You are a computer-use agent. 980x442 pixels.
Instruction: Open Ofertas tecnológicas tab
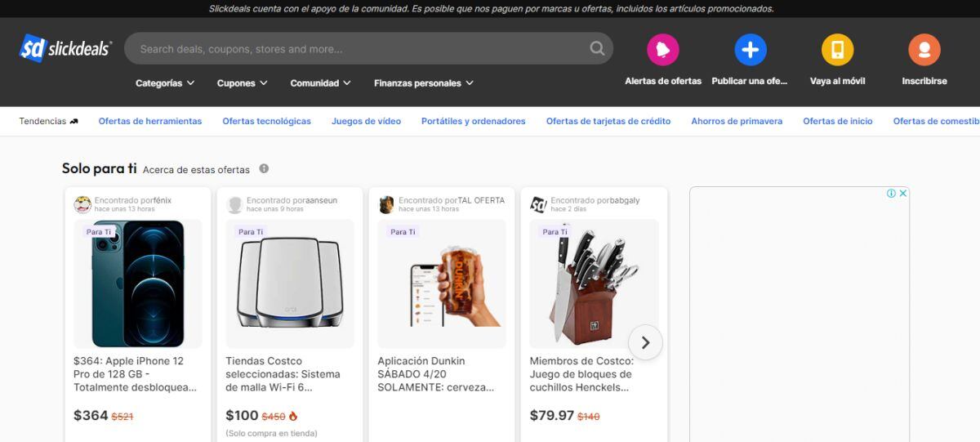coord(266,121)
